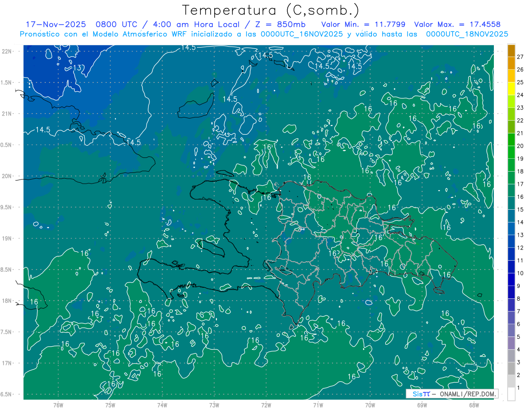Click the "69W" longitude axis label

click(x=422, y=405)
